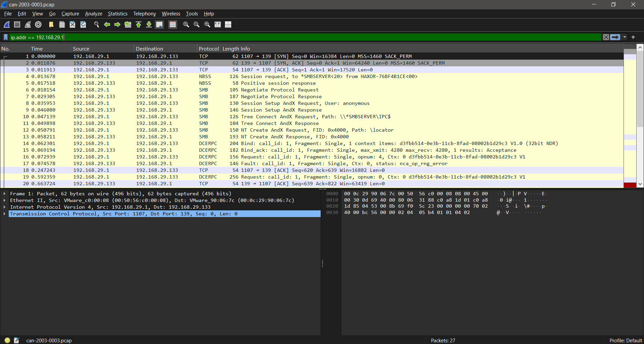Select packet 20 TCP ACK row
Image resolution: width=644 pixels, height=344 pixels.
pyautogui.click(x=312, y=184)
